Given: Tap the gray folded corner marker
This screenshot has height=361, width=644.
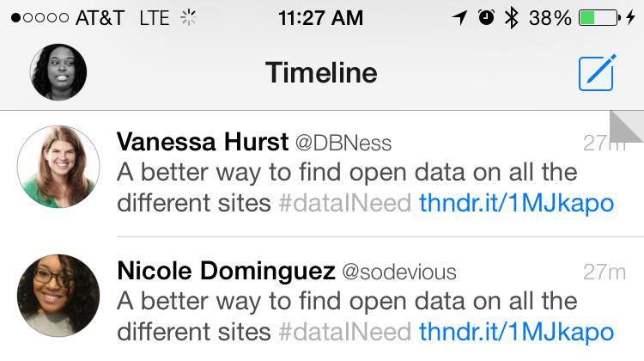Looking at the screenshot, I should [627, 126].
